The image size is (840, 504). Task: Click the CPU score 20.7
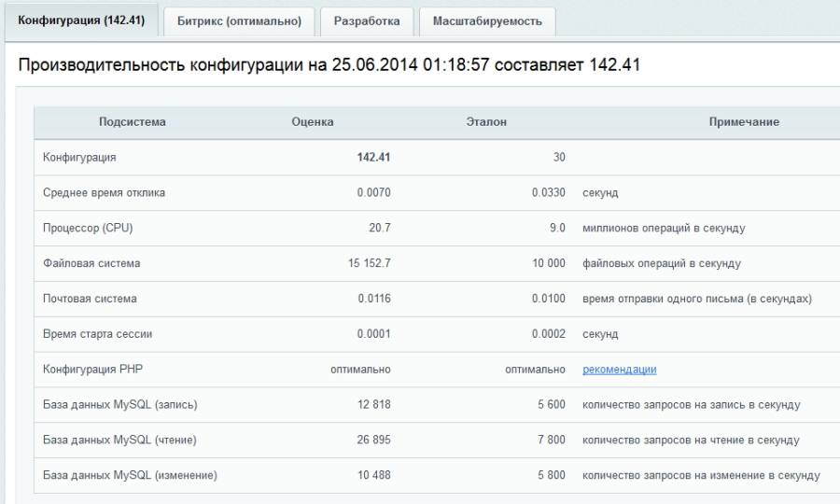coord(379,228)
